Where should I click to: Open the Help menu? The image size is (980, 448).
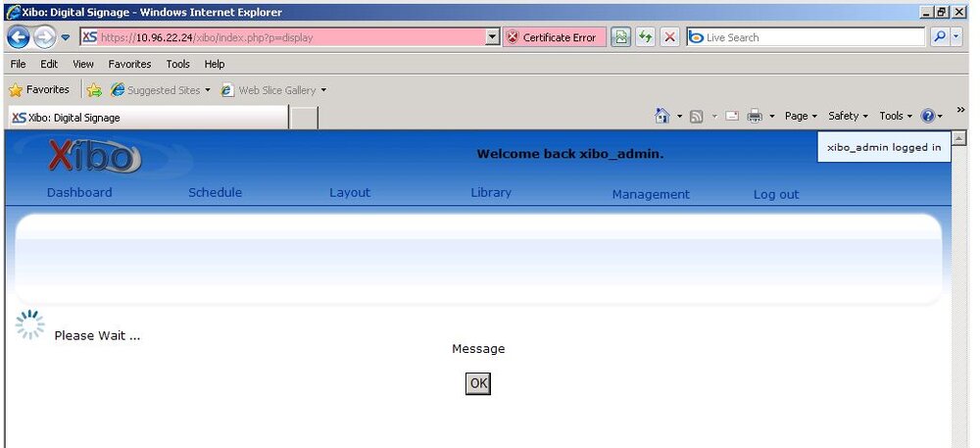[x=215, y=64]
